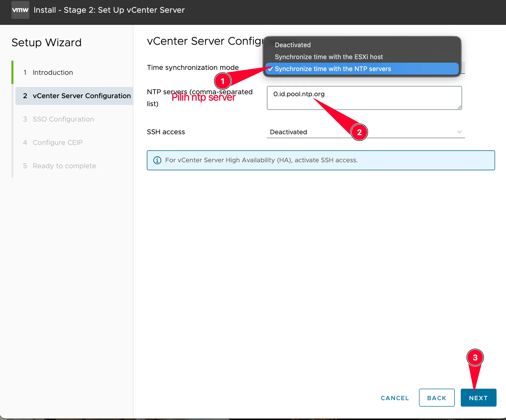Click the Setup Wizard heading
The width and height of the screenshot is (506, 420).
46,42
